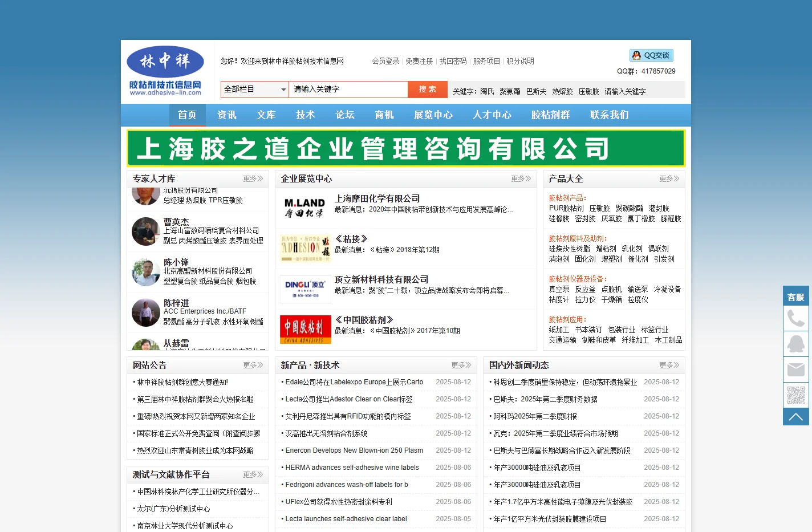Open article 汉高推出无溶剂粘合剂系统
This screenshot has width=812, height=532.
click(x=326, y=434)
